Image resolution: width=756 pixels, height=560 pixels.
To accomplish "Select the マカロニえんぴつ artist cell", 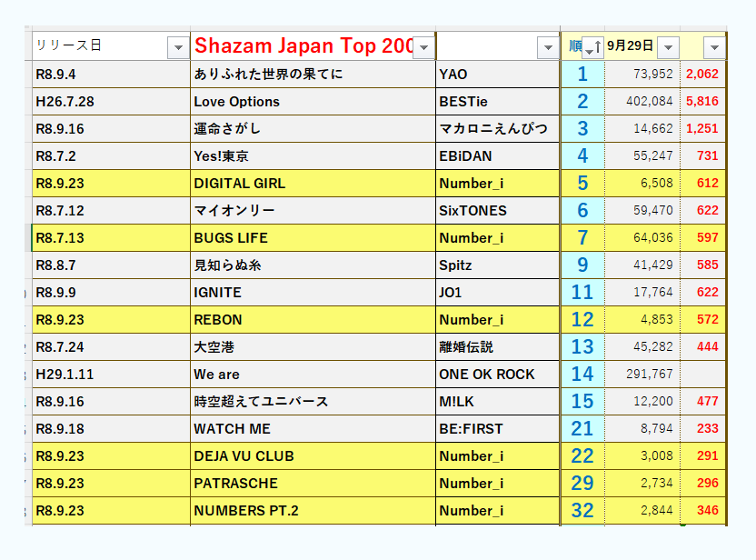I will coord(498,129).
